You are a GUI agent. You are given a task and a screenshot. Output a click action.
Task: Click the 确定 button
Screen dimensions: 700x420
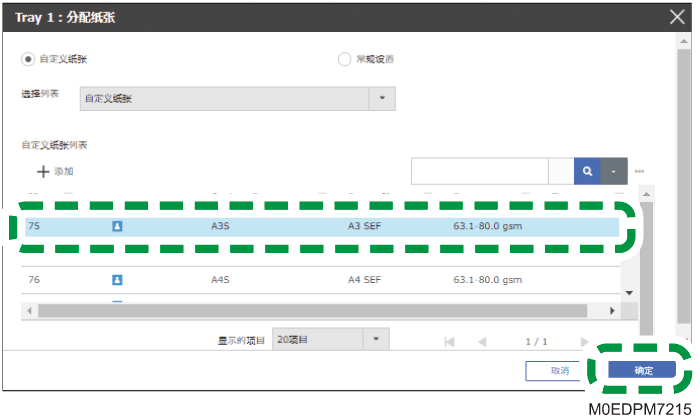coord(642,370)
